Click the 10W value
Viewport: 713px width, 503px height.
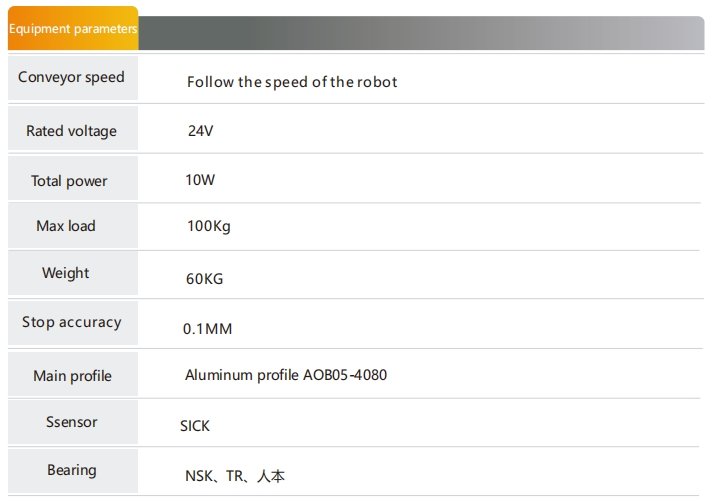[x=200, y=180]
